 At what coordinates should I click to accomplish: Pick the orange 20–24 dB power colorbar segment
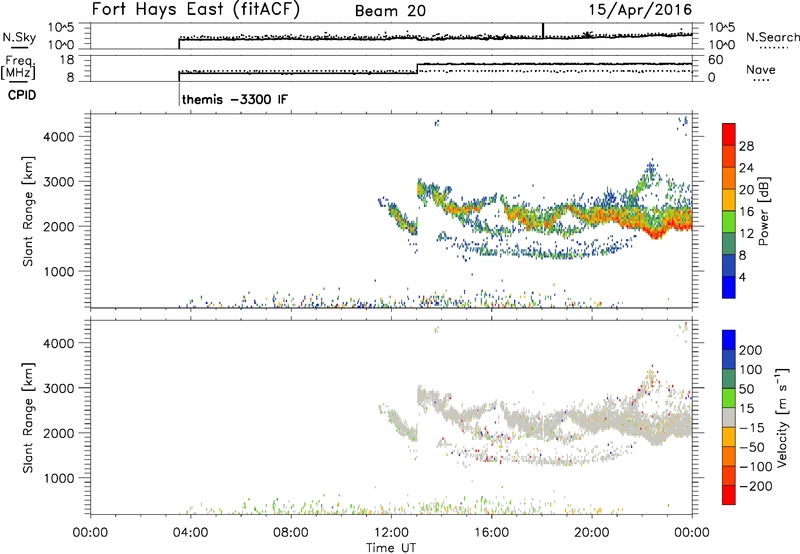point(729,178)
